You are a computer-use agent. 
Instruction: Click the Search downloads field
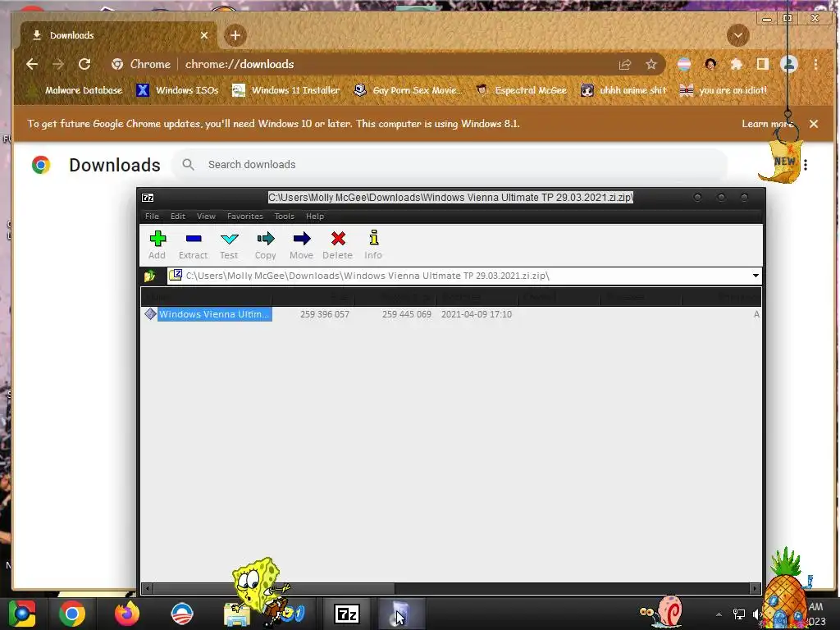[450, 164]
